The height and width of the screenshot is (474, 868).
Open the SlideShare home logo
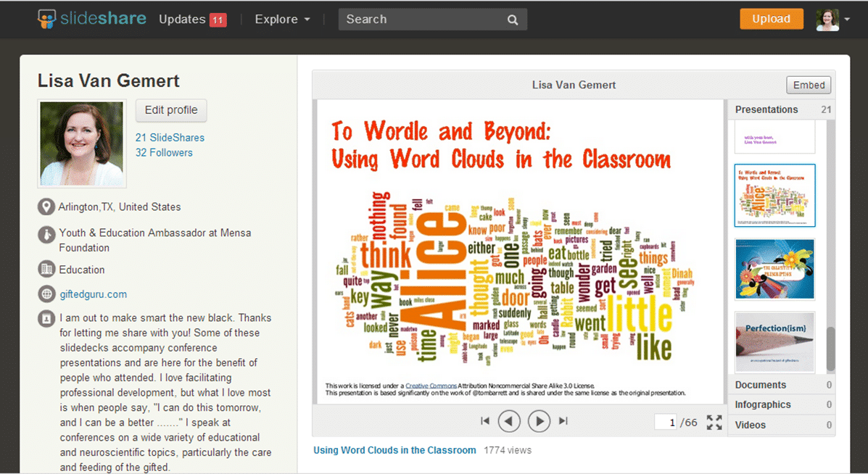tap(92, 19)
